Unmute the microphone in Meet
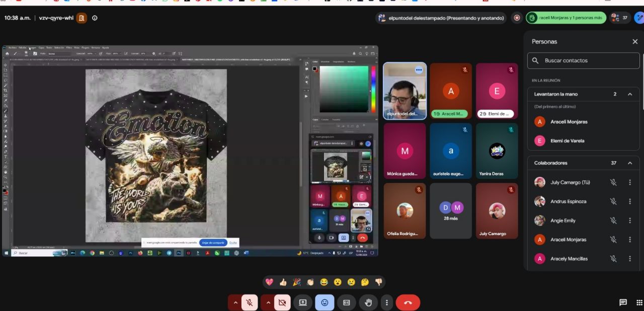 (x=249, y=302)
